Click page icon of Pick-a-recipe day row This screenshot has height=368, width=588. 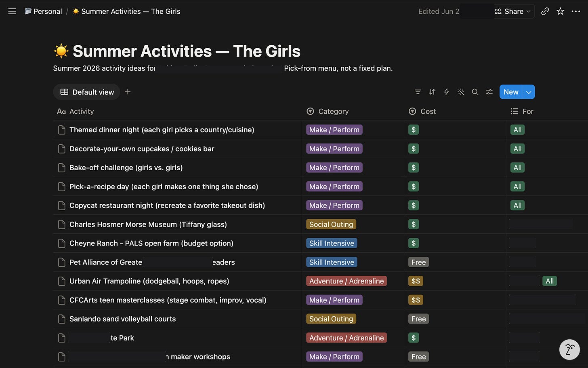62,187
